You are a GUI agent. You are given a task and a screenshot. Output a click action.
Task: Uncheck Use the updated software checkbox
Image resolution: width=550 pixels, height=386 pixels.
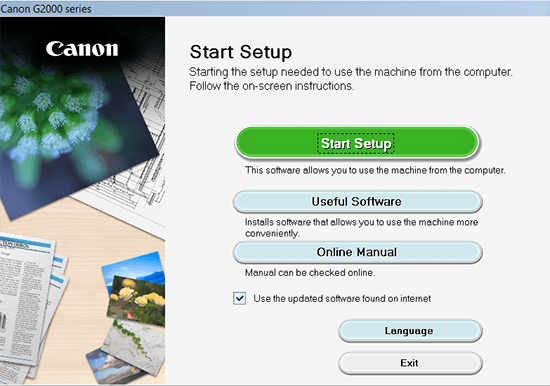click(240, 298)
